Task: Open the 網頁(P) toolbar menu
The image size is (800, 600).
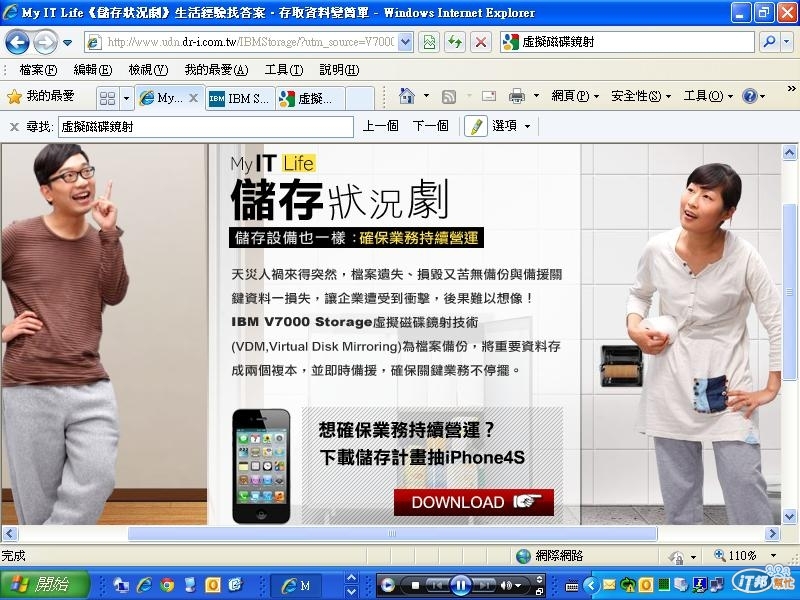Action: pos(575,96)
